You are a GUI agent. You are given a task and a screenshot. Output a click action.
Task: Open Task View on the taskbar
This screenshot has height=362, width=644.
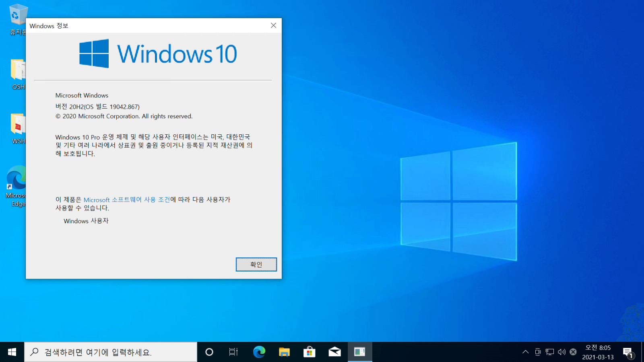click(x=233, y=352)
